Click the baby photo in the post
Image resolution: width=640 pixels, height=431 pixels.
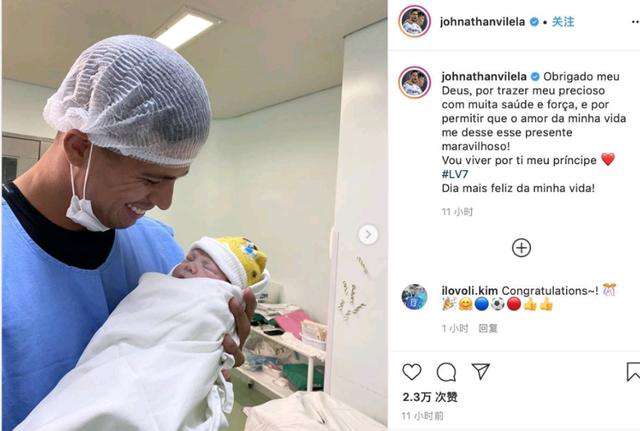[194, 216]
